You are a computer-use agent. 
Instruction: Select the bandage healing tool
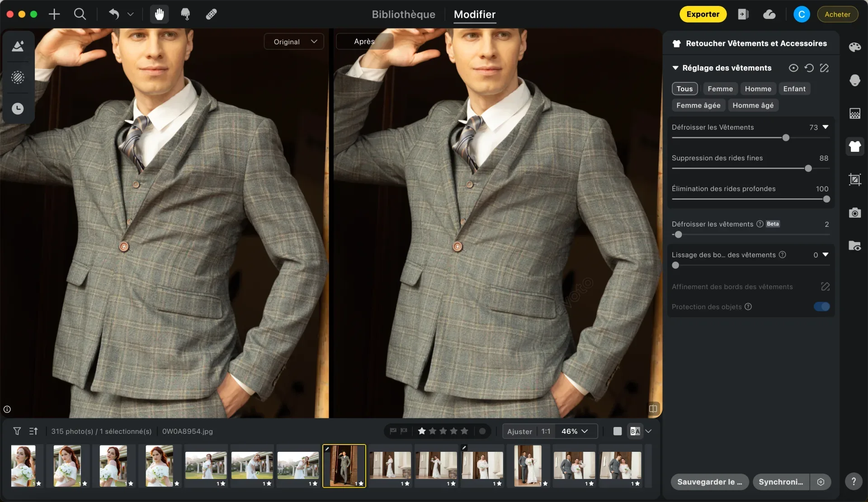[211, 14]
